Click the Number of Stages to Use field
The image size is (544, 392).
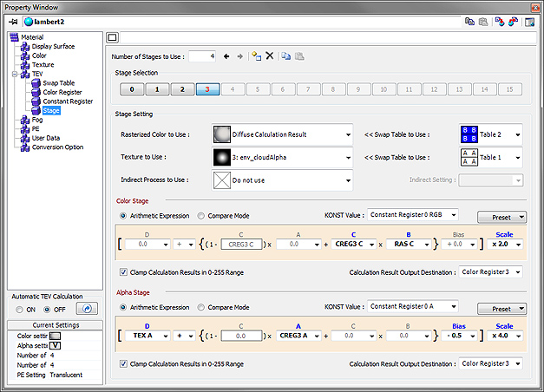[201, 56]
